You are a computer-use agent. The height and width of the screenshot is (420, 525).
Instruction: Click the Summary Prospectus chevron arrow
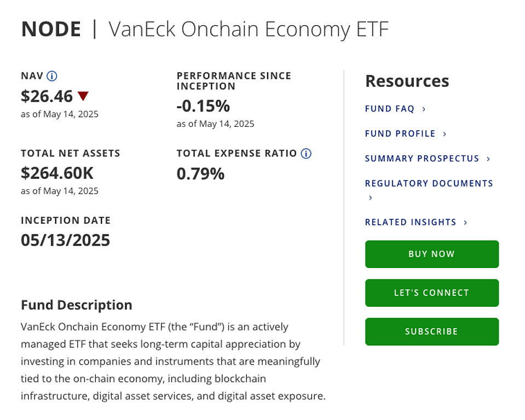pyautogui.click(x=488, y=159)
